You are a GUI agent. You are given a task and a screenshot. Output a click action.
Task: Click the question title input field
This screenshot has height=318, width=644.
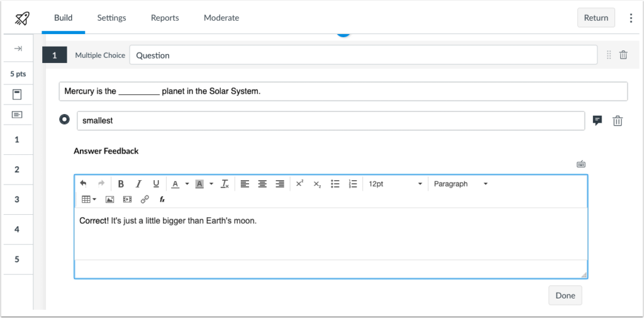(363, 55)
